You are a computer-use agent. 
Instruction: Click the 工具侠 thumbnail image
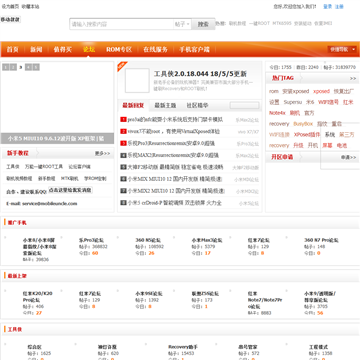(137, 80)
